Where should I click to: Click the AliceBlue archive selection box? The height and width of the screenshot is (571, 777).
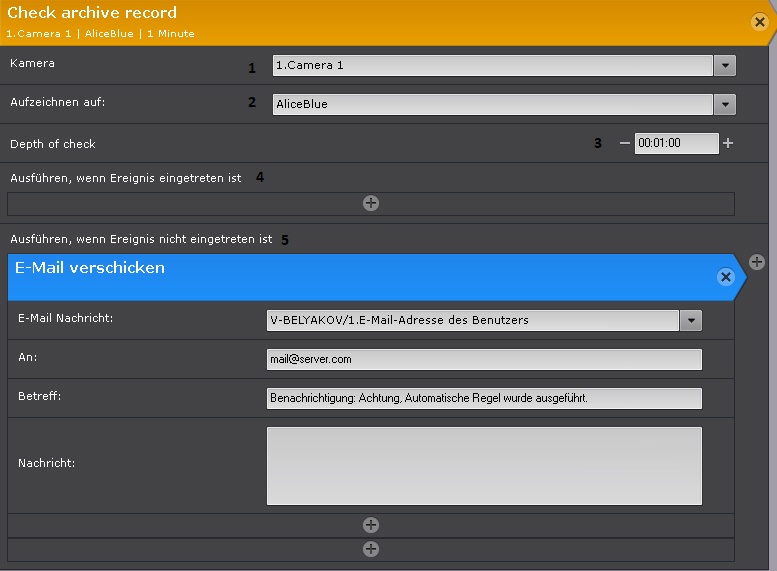492,104
